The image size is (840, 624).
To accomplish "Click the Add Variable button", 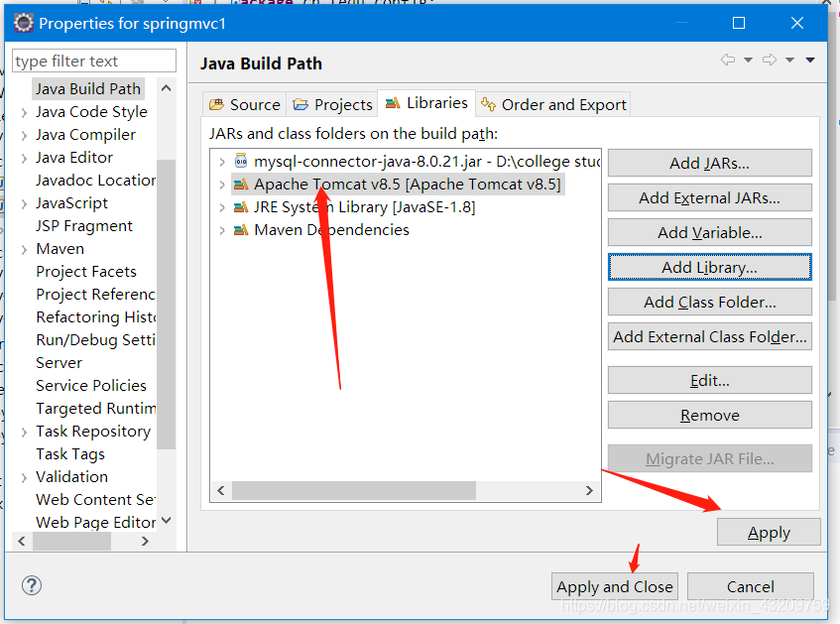I will pyautogui.click(x=710, y=233).
